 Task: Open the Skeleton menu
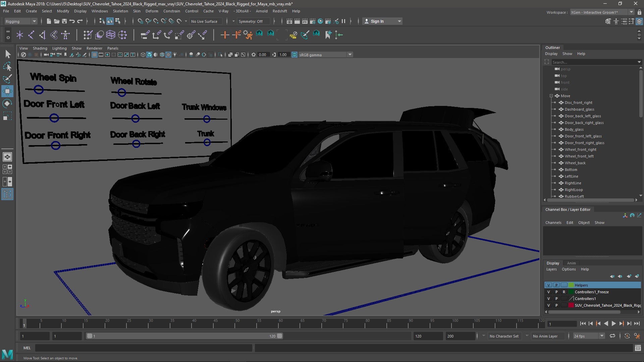pyautogui.click(x=120, y=11)
